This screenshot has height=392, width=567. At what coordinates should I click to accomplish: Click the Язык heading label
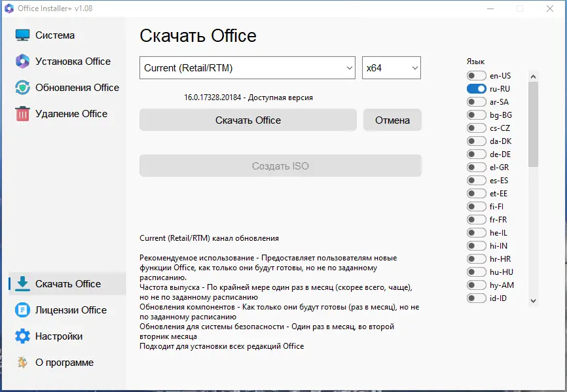[x=475, y=62]
